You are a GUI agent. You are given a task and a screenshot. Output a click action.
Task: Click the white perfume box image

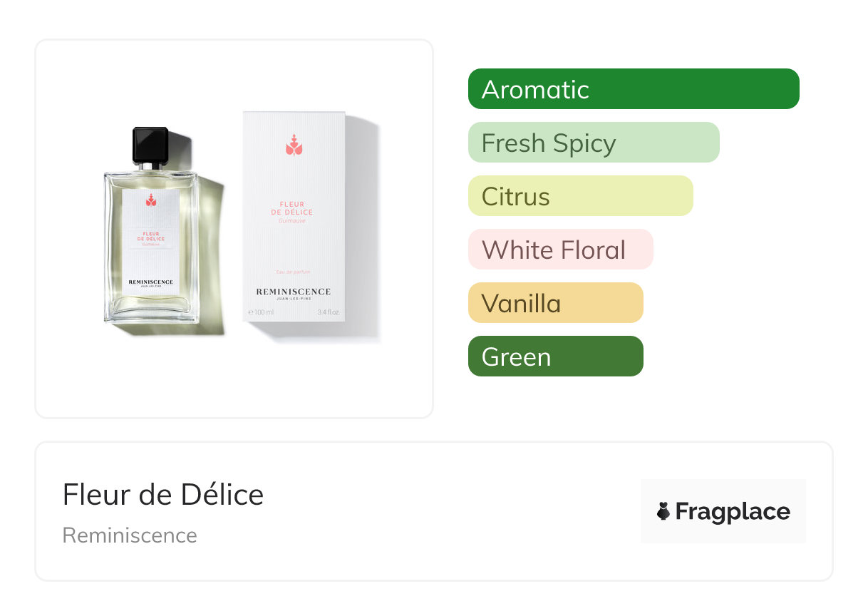click(294, 216)
